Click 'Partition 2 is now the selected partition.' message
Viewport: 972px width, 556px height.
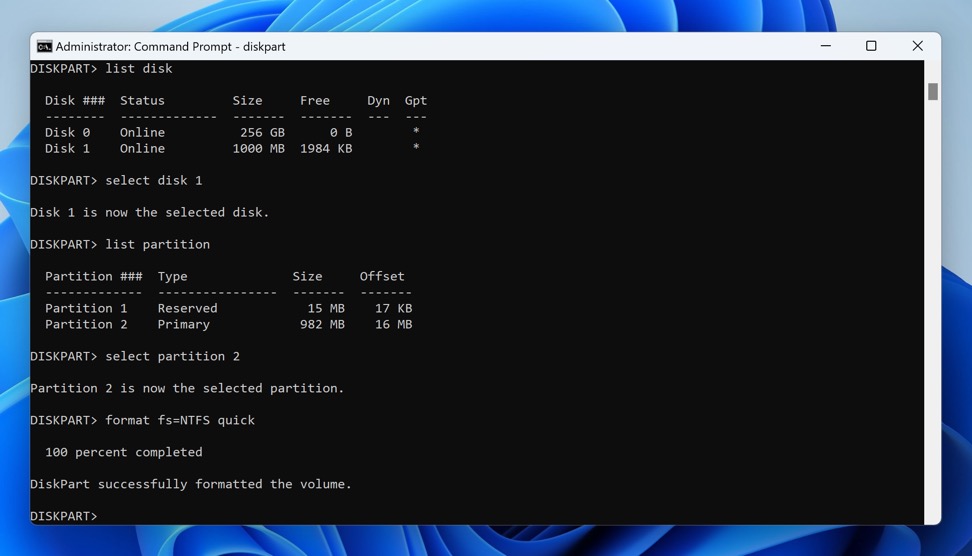pos(187,389)
